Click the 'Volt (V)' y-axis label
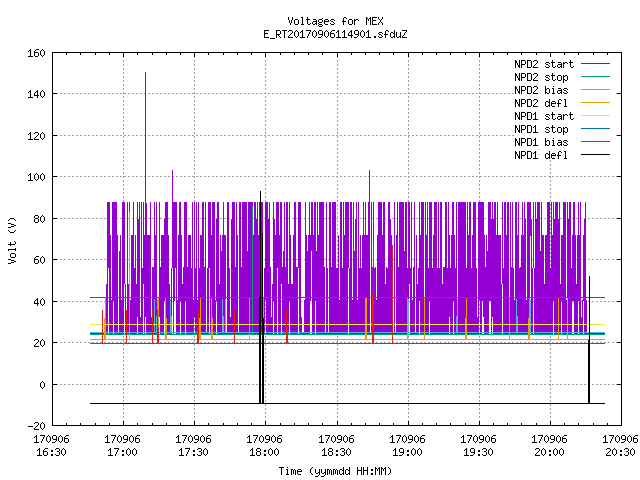The height and width of the screenshot is (480, 640). tap(12, 240)
